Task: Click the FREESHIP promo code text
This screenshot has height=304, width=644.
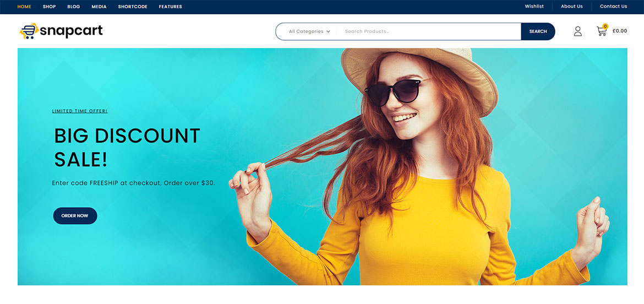Action: 104,183
